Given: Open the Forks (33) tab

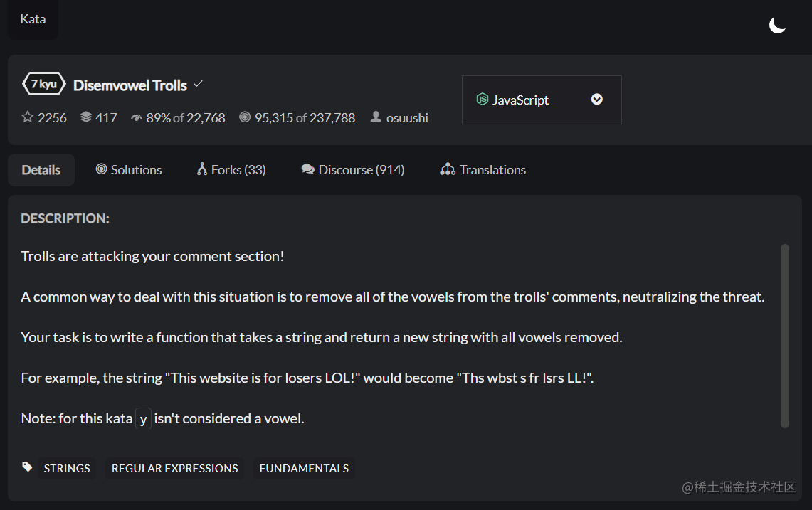Looking at the screenshot, I should [x=231, y=170].
